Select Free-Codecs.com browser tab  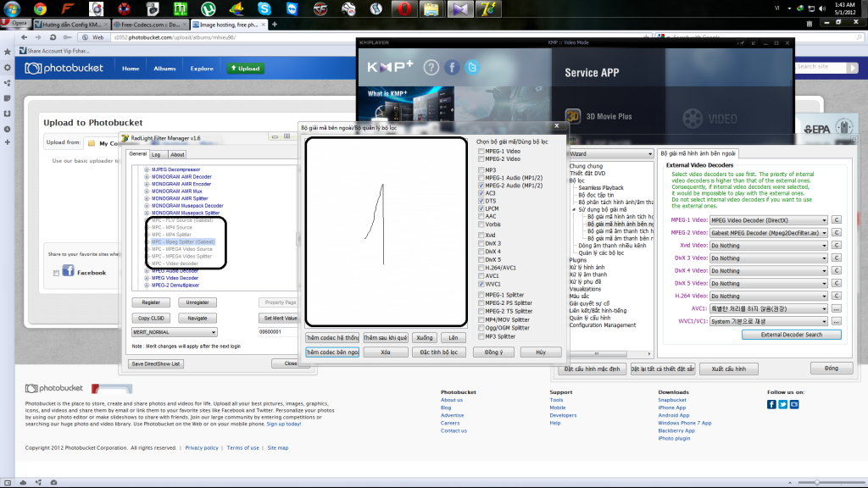[150, 25]
